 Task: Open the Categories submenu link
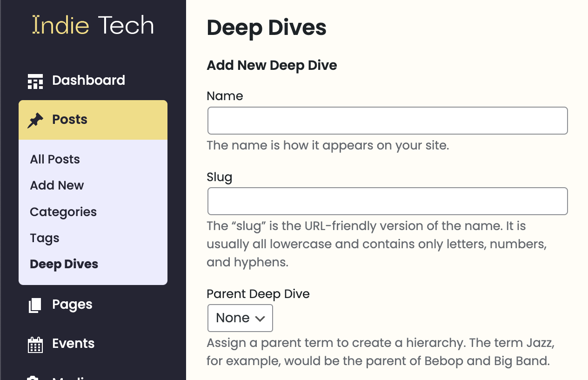click(63, 212)
